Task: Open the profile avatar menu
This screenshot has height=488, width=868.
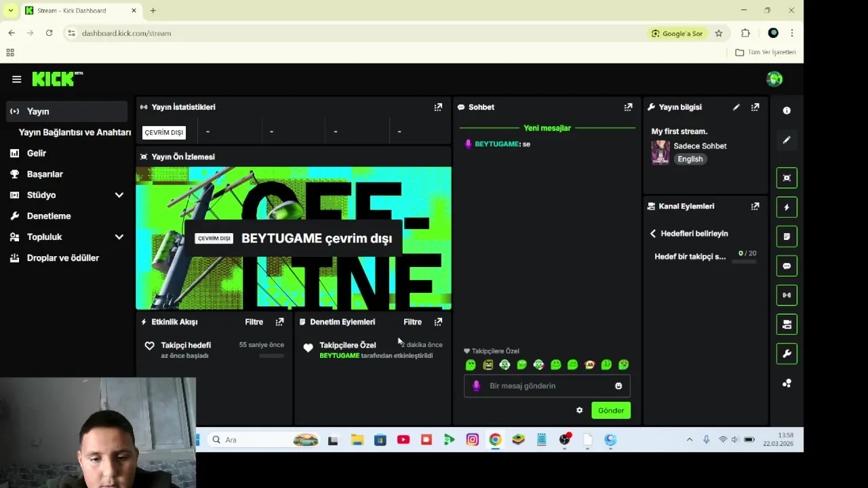Action: point(774,79)
